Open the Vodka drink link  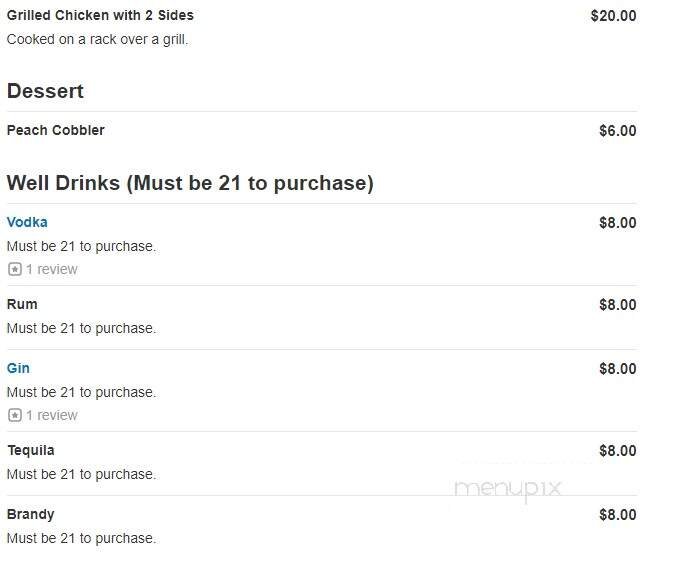[27, 222]
